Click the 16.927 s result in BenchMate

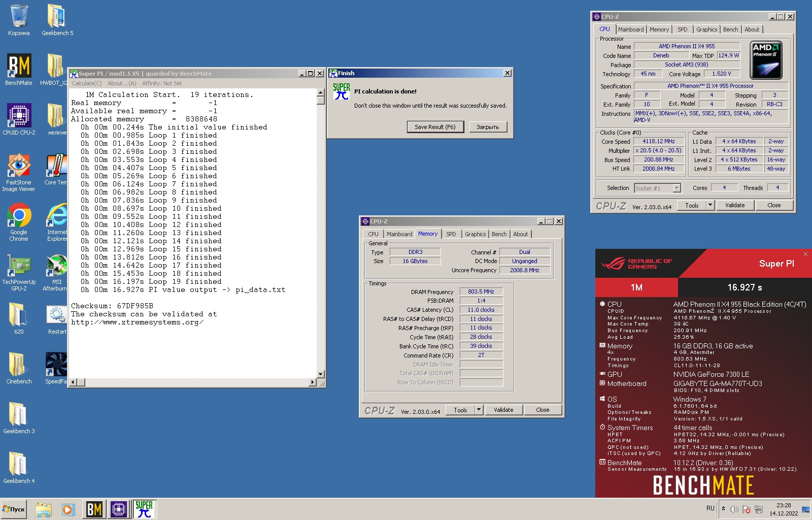tap(745, 287)
